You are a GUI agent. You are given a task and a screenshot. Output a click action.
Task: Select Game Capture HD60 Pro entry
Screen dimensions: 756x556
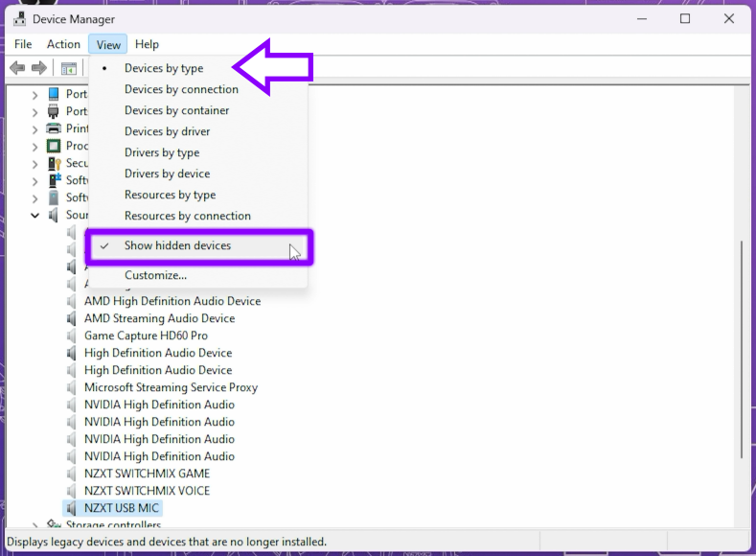click(146, 336)
